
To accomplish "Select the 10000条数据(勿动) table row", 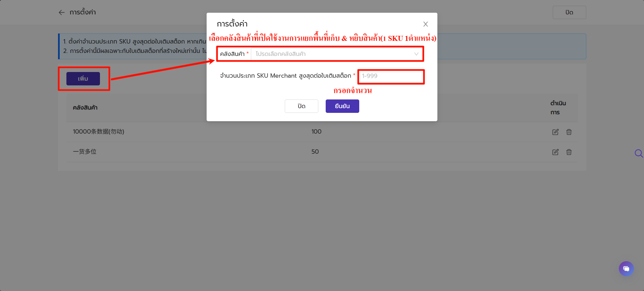I will click(322, 132).
